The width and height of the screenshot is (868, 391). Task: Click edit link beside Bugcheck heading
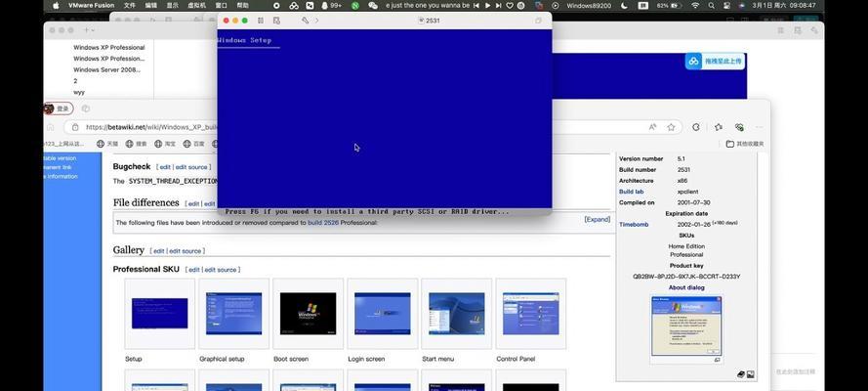pyautogui.click(x=165, y=167)
